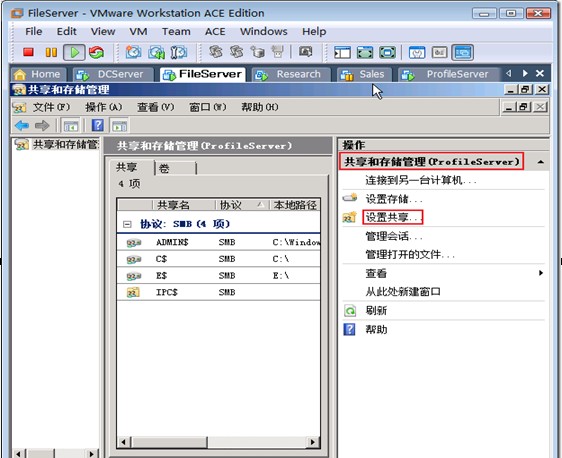Click the 刷新 refresh action
562x458 pixels.
click(376, 310)
